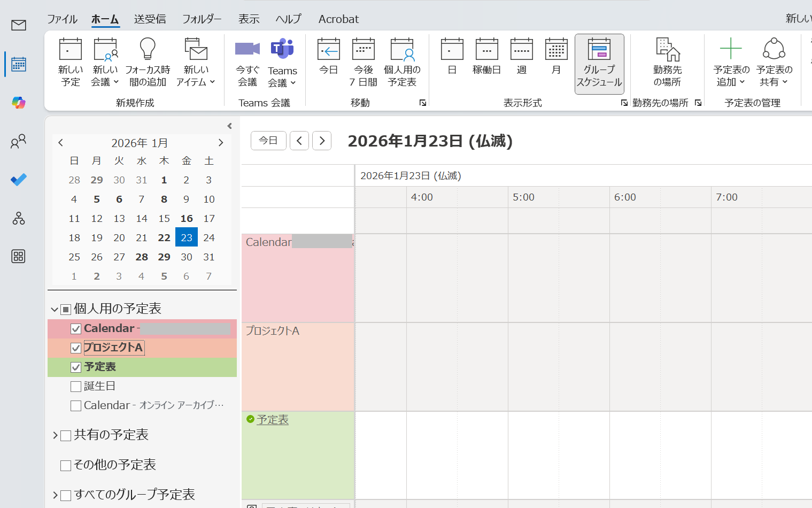The image size is (812, 508).
Task: Enable the 誕生日 calendar
Action: pyautogui.click(x=75, y=386)
